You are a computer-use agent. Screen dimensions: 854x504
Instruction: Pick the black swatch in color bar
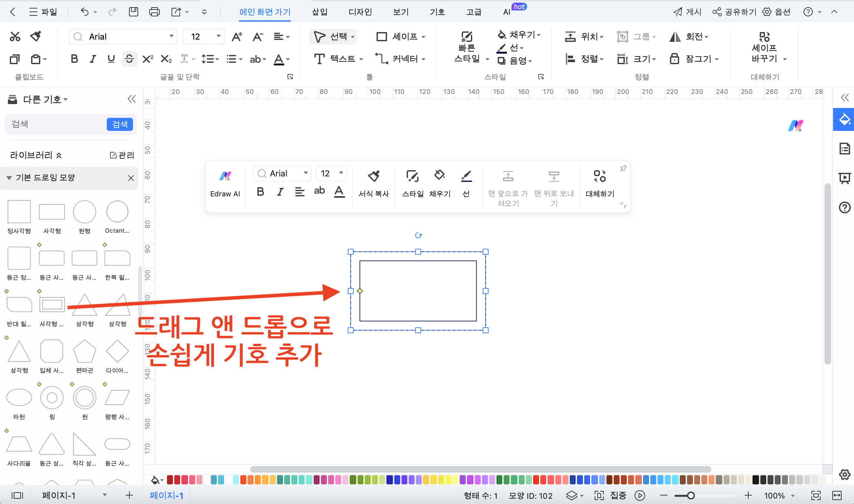[x=756, y=479]
